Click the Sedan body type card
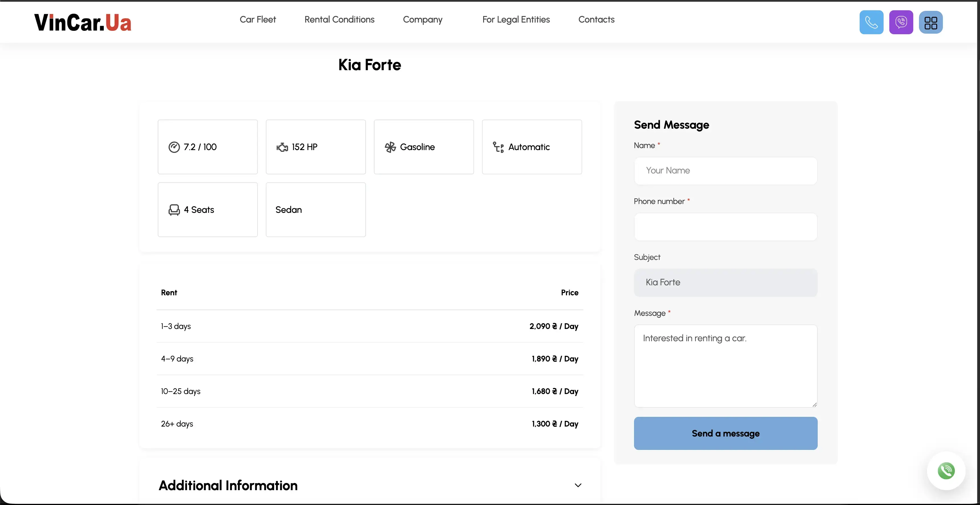The image size is (980, 505). [x=315, y=210]
